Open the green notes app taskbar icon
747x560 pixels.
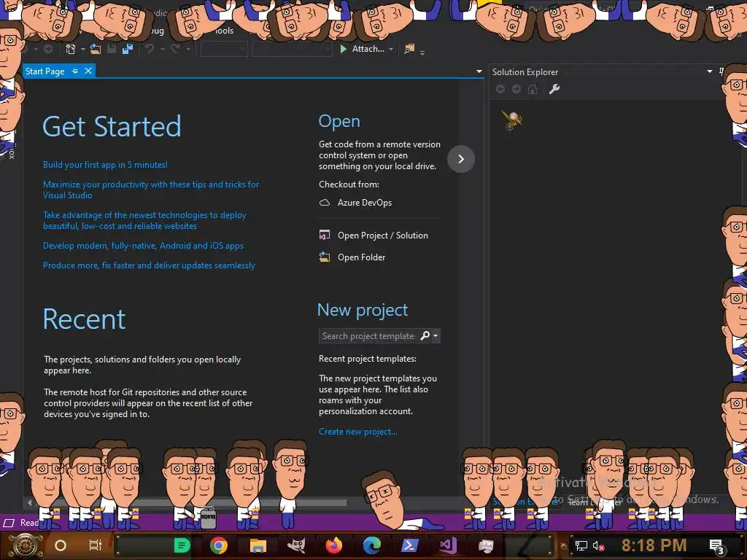click(182, 545)
